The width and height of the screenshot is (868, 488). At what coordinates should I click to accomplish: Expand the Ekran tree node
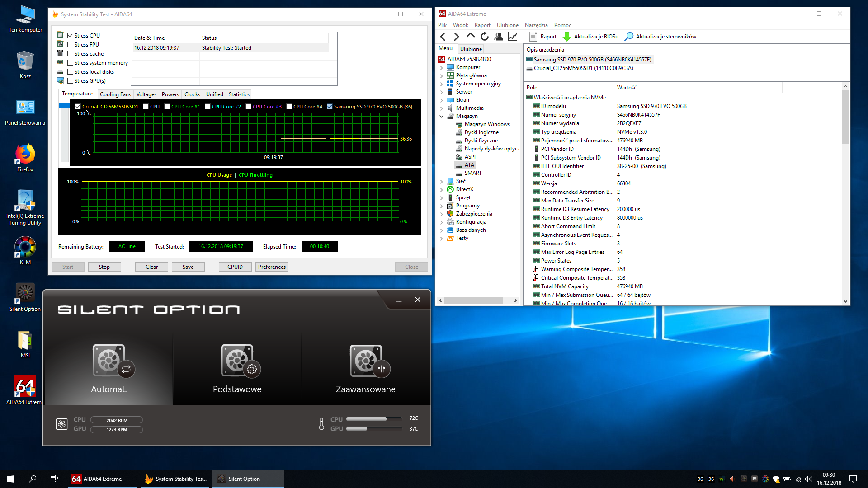click(x=442, y=100)
